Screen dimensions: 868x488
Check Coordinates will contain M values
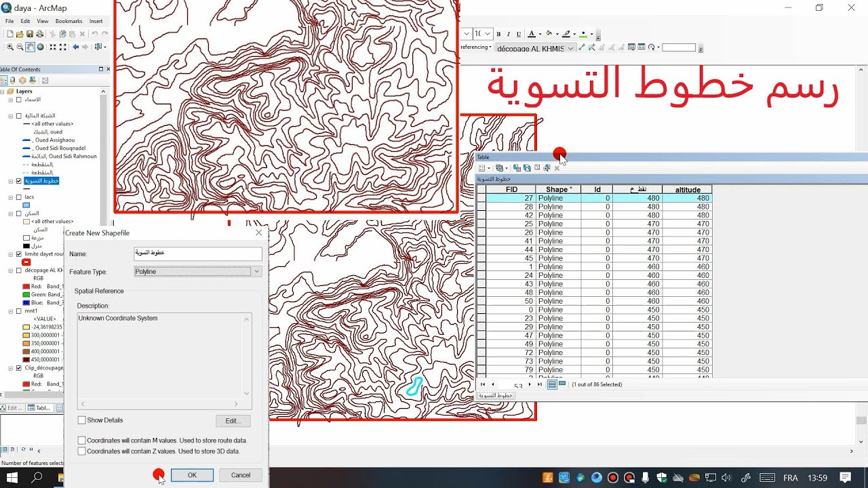click(82, 441)
